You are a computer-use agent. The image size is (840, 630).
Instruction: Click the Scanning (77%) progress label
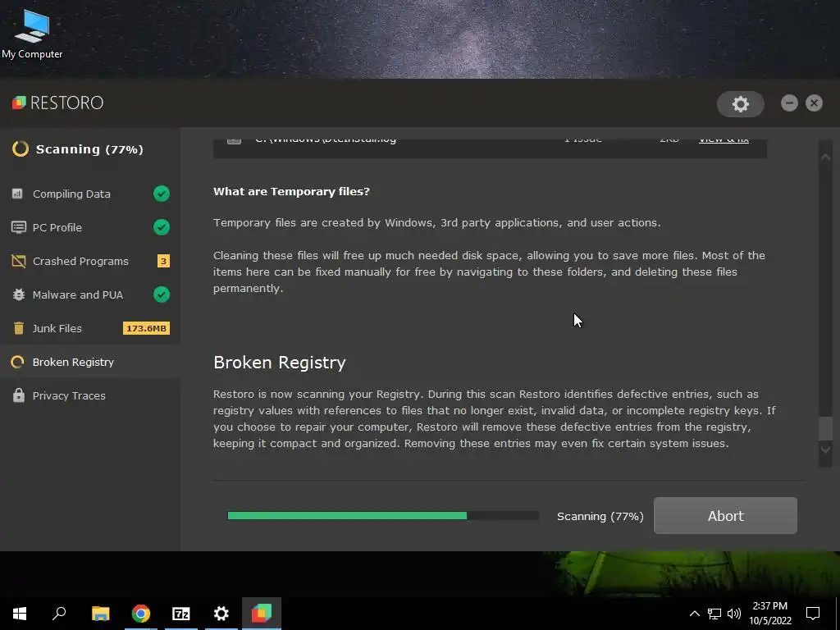(x=600, y=517)
